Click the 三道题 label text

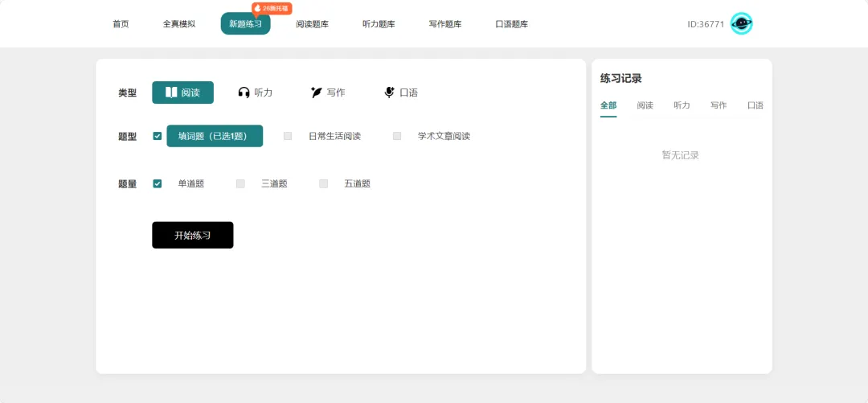pyautogui.click(x=274, y=183)
